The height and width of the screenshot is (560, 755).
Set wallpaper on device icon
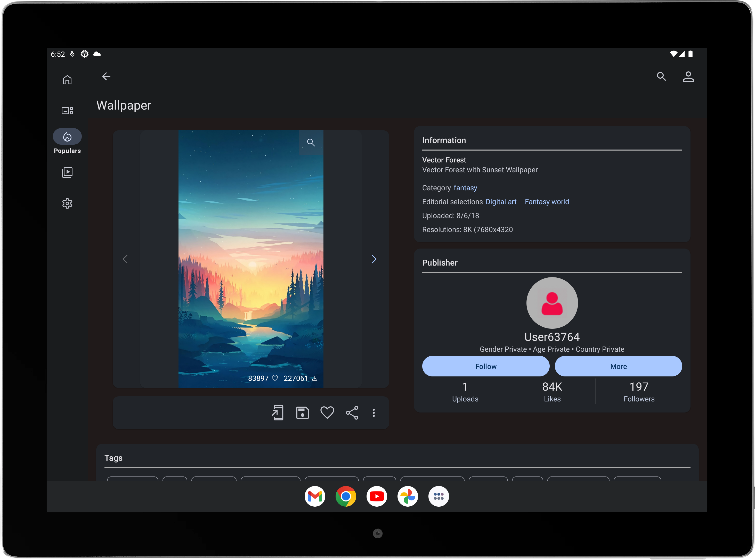pyautogui.click(x=278, y=413)
